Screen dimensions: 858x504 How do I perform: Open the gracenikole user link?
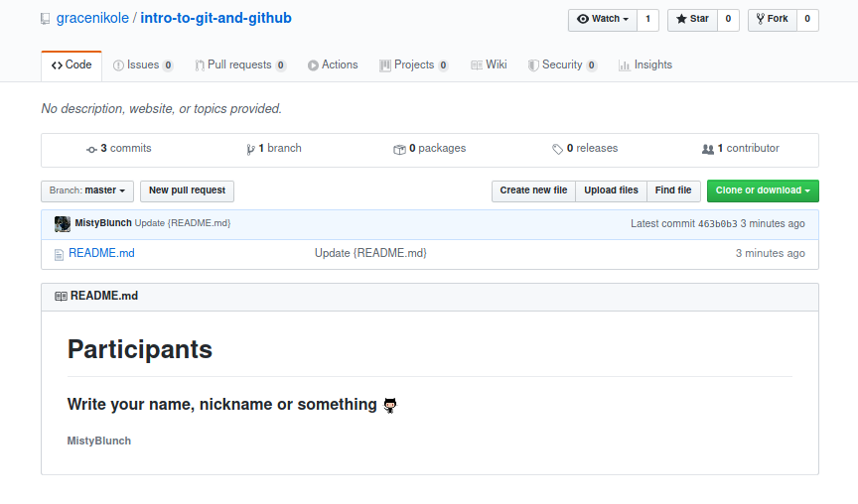92,18
